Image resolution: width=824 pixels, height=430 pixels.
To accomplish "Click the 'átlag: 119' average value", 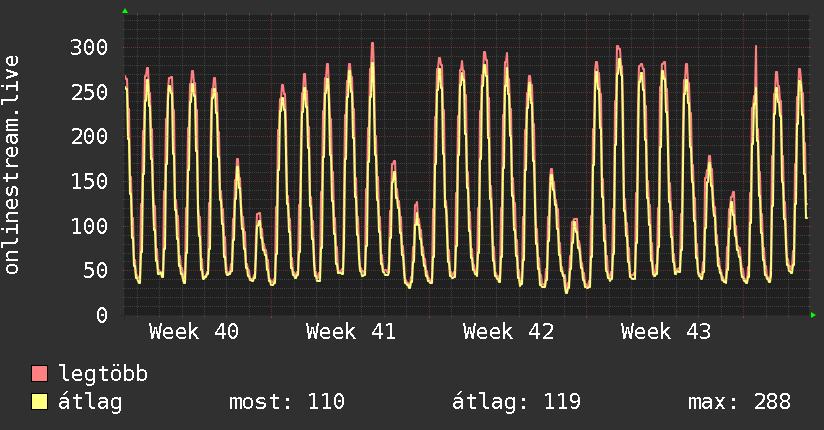I will point(517,403).
